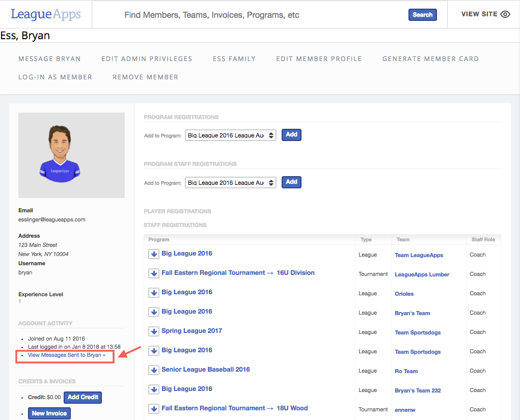520x420 pixels.
Task: Open Big League 2016 in the Orioles row
Action: click(187, 292)
